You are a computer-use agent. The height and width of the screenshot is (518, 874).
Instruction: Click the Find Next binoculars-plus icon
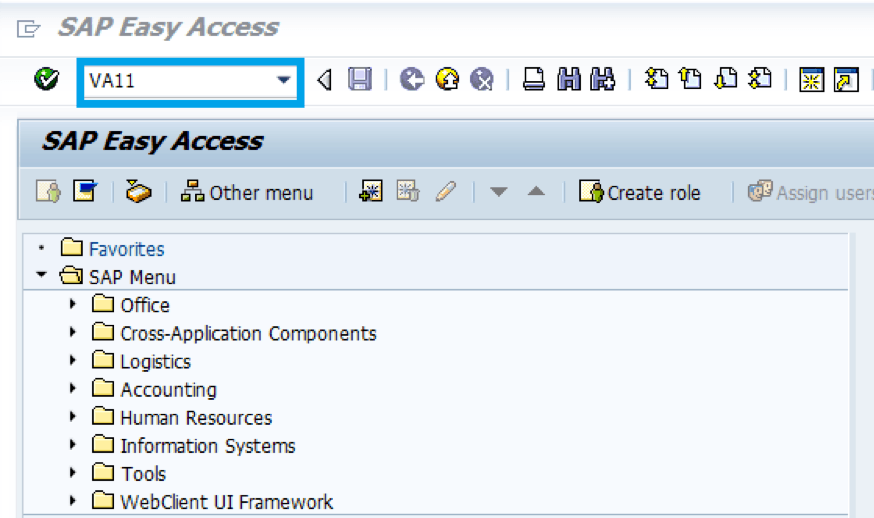pos(603,80)
